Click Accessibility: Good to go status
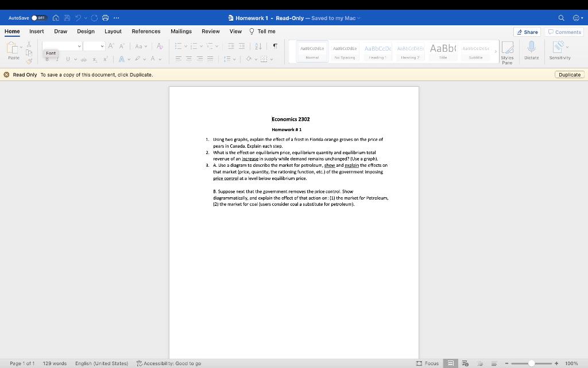The image size is (588, 368). [x=168, y=363]
